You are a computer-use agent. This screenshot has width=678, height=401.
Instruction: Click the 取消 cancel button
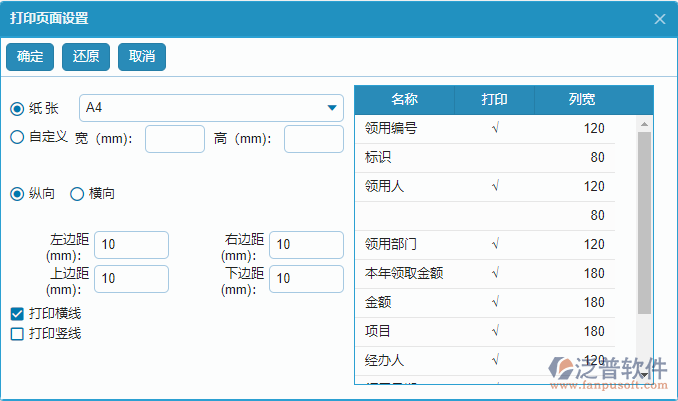142,57
